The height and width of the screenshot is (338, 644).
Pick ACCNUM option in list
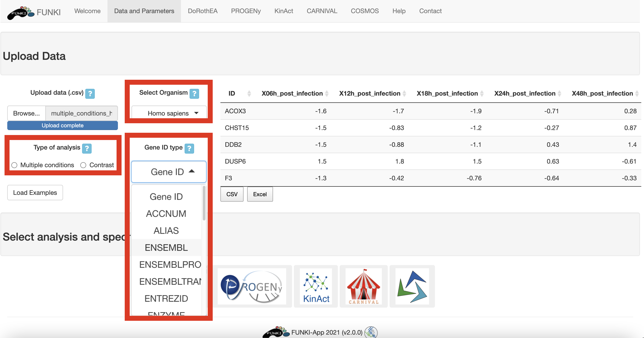[166, 214]
